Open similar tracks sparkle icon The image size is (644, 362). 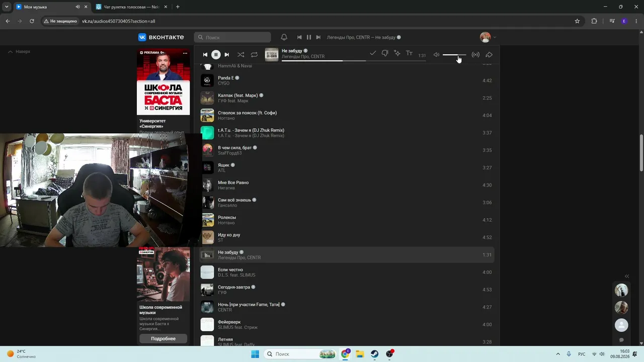397,53
